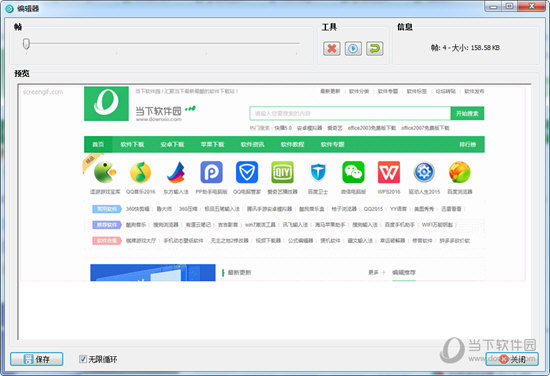Click the 讯飞输入法 link in preview

295,225
